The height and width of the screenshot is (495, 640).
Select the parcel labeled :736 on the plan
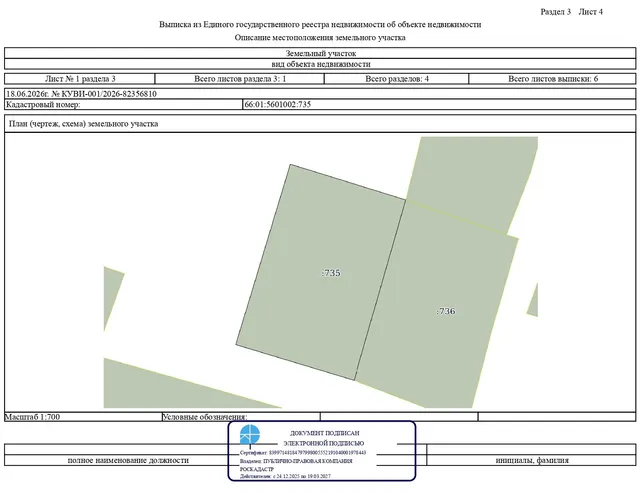tap(437, 304)
